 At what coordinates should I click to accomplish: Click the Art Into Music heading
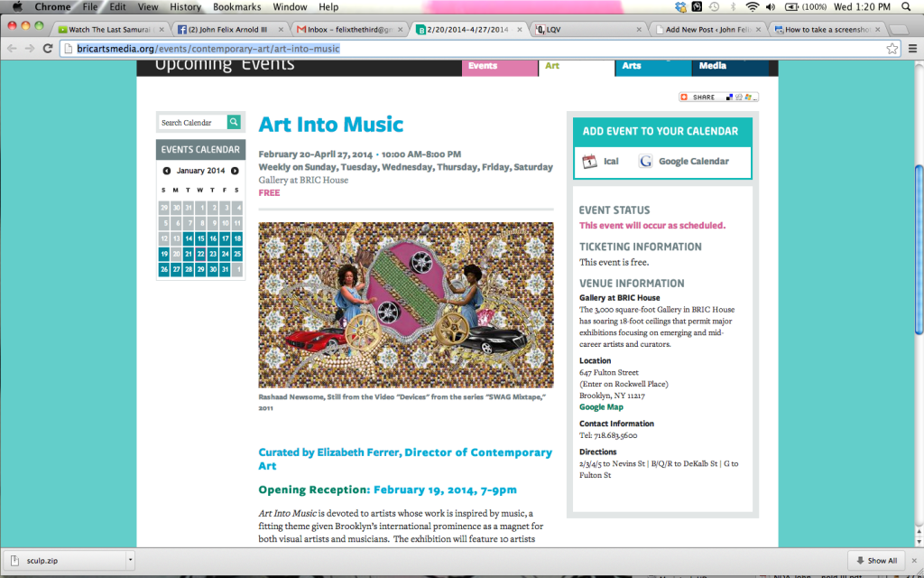click(330, 125)
